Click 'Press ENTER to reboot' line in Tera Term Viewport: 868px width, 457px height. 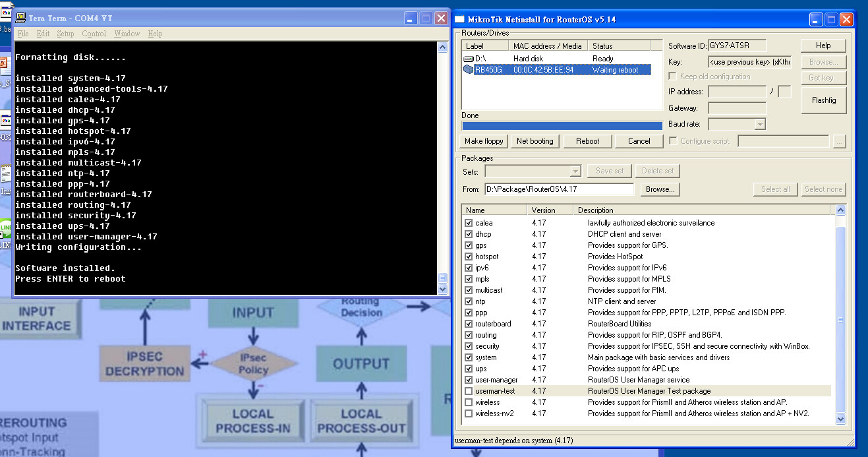point(71,279)
